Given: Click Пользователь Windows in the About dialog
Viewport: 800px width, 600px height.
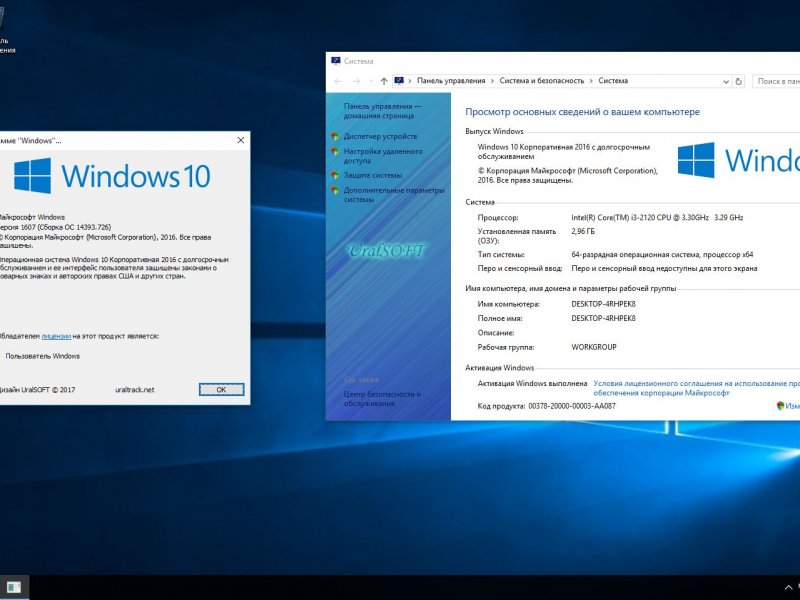Looking at the screenshot, I should (x=43, y=356).
